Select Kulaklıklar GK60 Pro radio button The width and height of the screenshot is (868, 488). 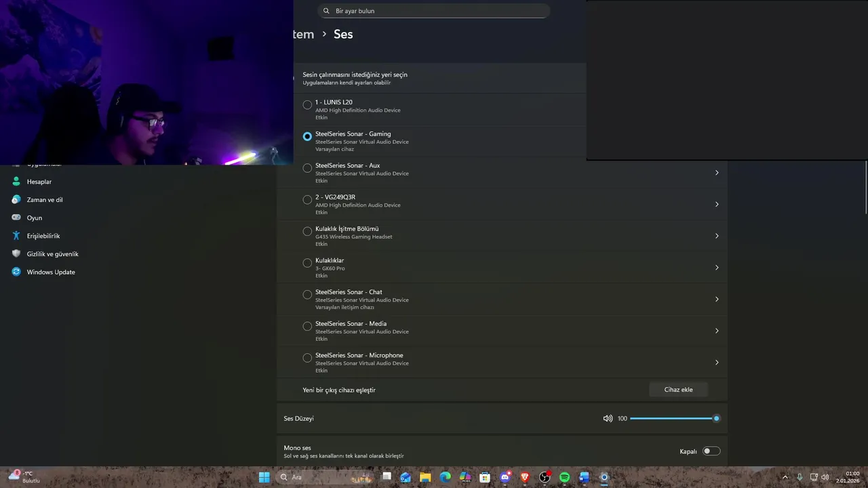coord(307,263)
